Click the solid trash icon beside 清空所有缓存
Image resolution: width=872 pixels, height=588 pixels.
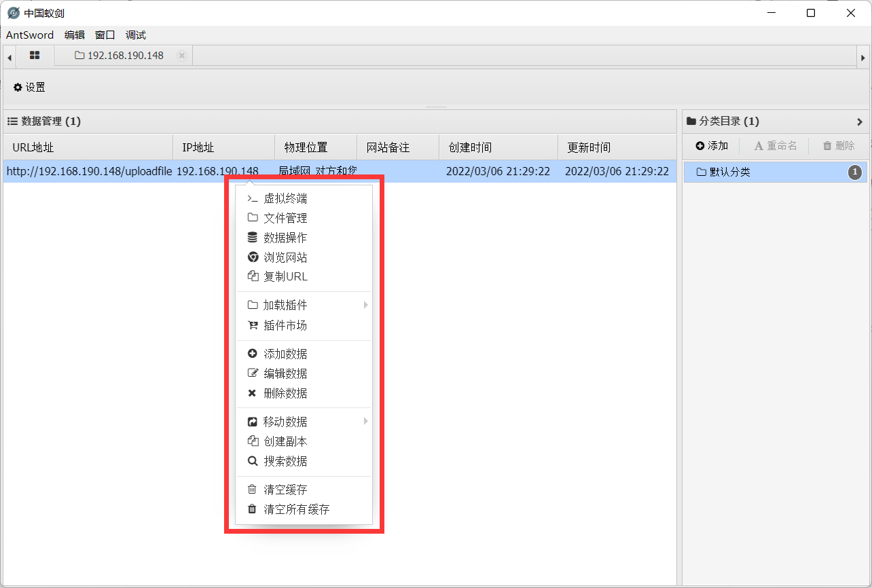coord(252,509)
